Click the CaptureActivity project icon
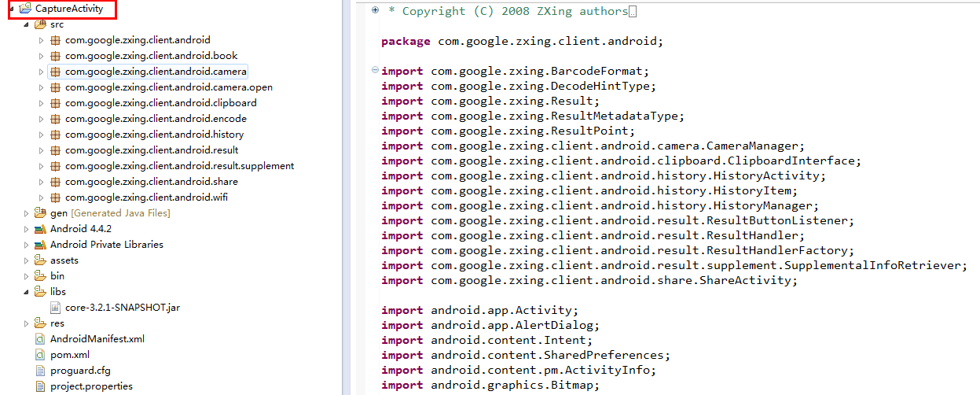980x395 pixels. [25, 9]
